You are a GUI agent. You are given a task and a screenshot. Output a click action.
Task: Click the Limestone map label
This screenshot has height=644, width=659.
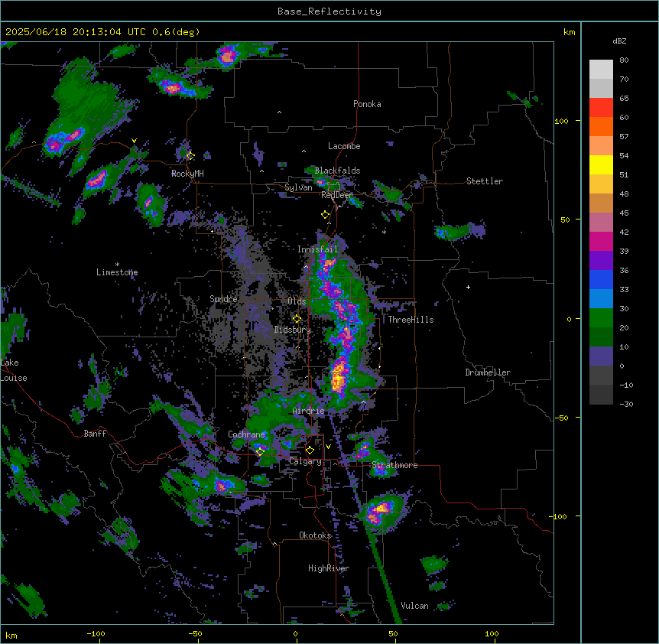click(117, 272)
